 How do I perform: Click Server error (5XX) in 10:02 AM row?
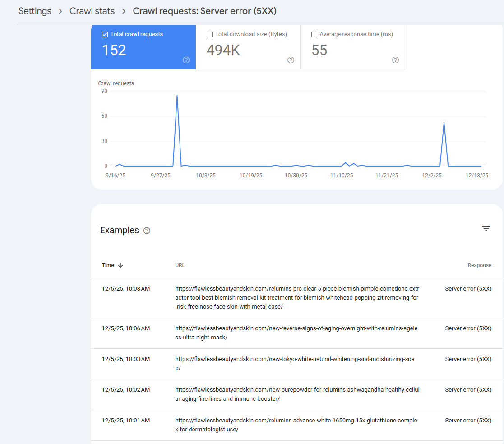pos(468,390)
